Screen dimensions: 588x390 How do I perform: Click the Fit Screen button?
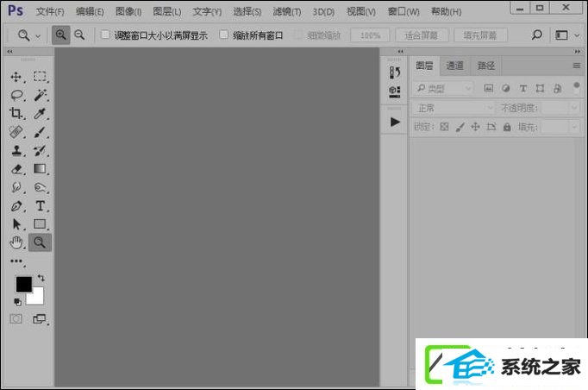(422, 35)
